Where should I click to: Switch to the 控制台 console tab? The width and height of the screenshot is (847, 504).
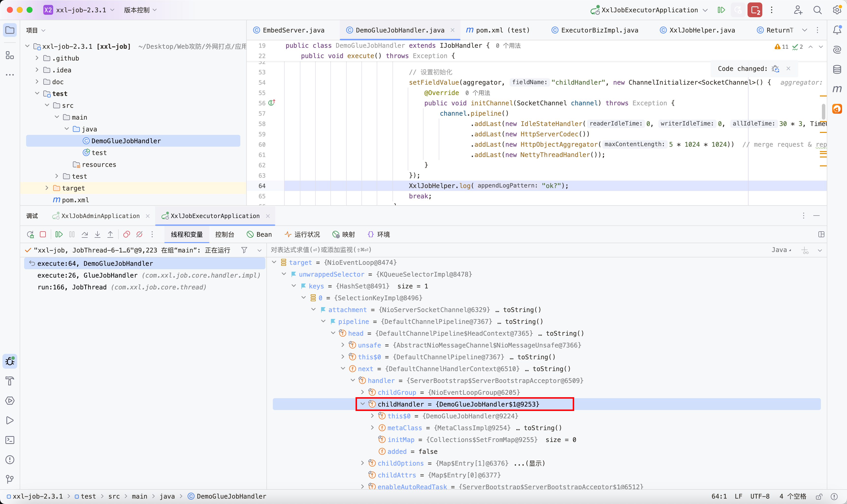tap(225, 234)
